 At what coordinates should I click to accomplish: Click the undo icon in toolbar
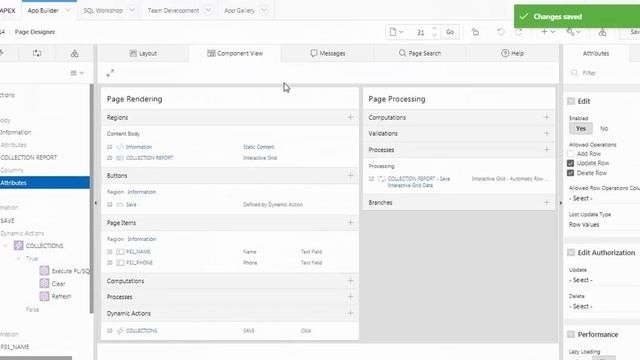(500, 32)
